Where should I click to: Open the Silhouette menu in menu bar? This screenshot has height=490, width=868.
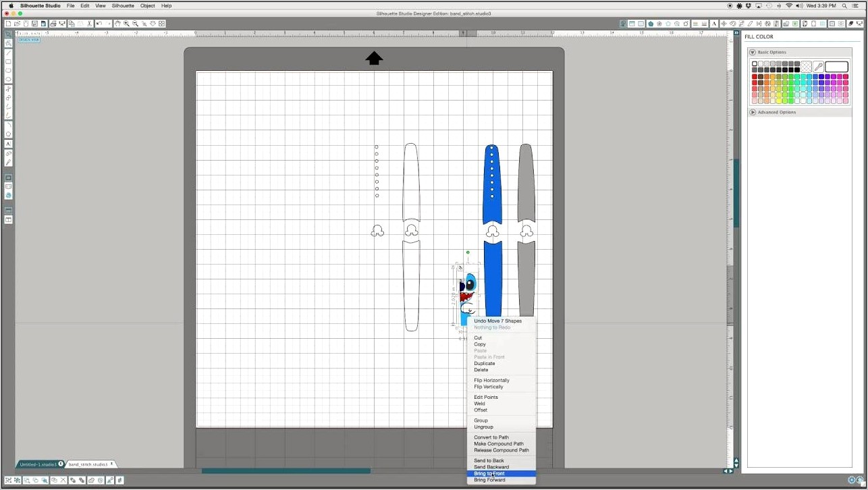coord(123,5)
